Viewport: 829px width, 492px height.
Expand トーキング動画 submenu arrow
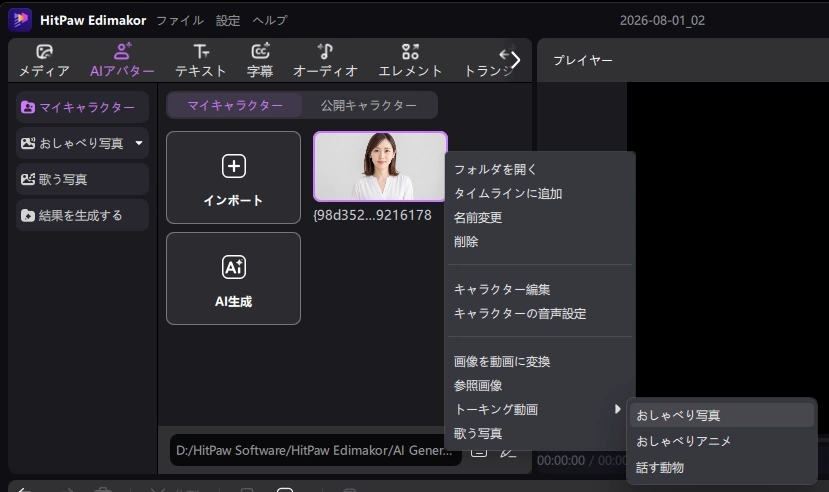click(x=617, y=409)
